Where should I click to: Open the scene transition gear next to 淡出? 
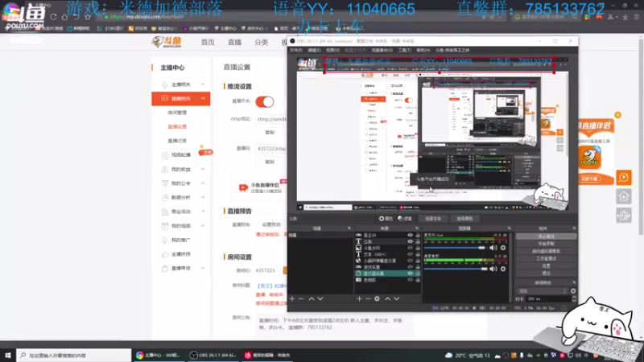pos(573,290)
